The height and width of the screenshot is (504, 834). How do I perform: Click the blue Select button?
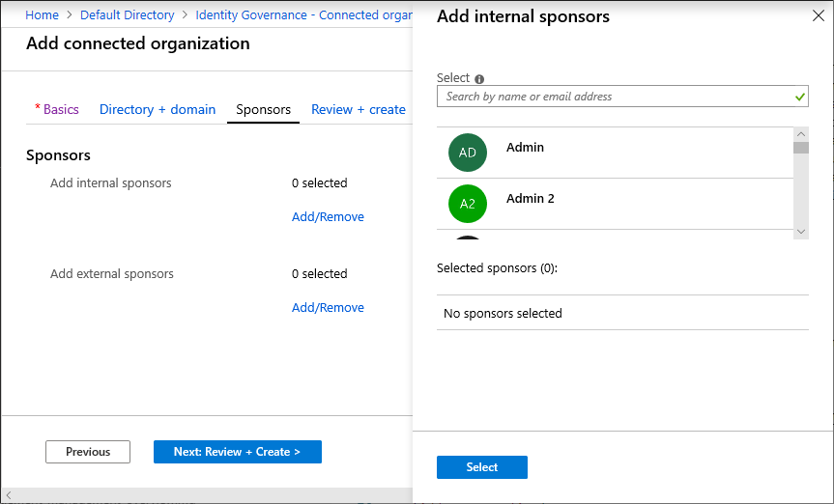481,467
